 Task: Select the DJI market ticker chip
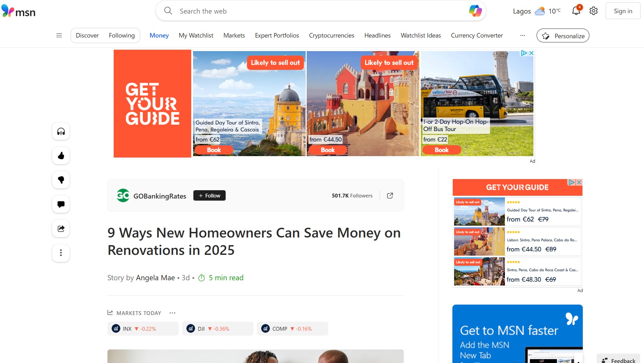(218, 329)
